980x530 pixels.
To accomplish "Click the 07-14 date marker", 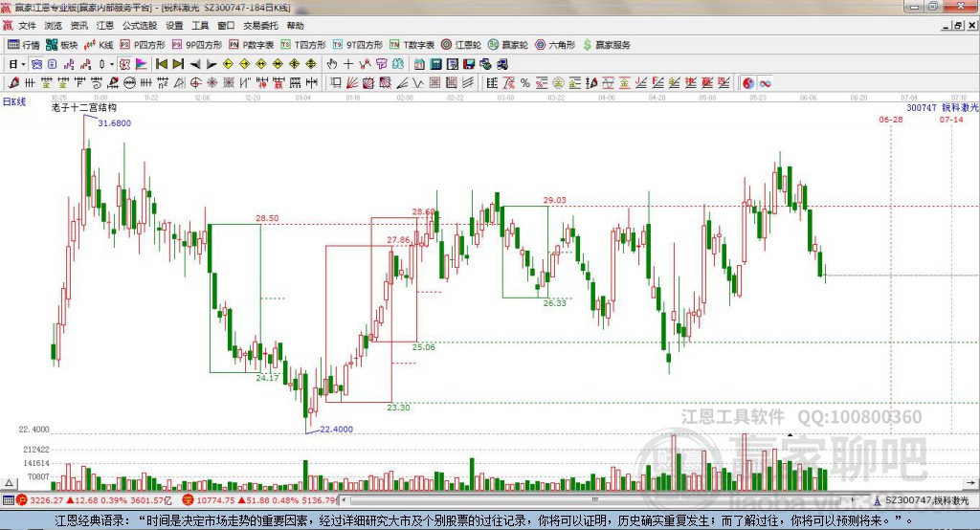I will click(x=951, y=120).
